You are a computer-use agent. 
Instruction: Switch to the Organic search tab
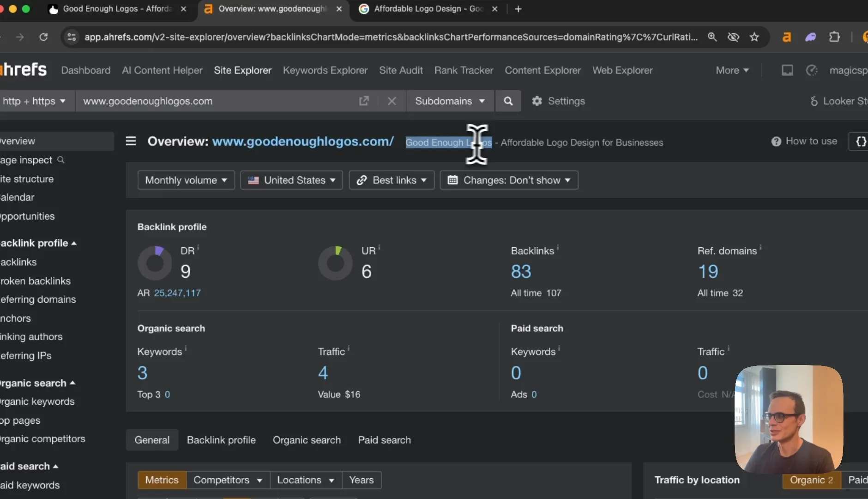pyautogui.click(x=307, y=440)
